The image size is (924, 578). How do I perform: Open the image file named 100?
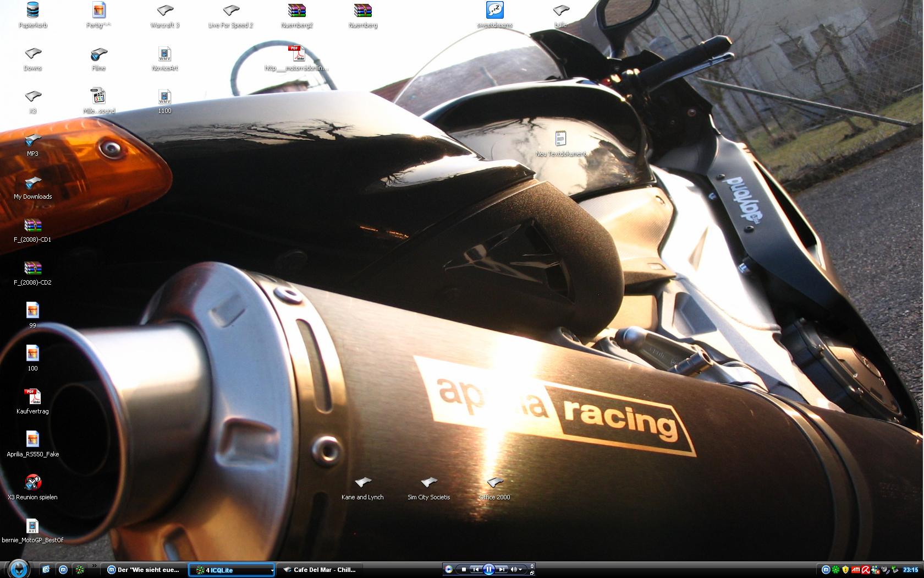point(32,359)
